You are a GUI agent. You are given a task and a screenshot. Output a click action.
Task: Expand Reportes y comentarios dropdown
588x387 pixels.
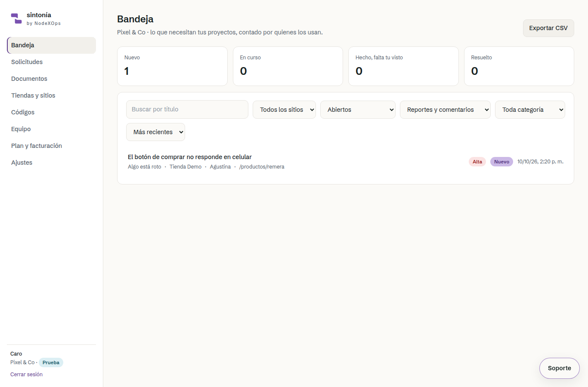coord(445,110)
